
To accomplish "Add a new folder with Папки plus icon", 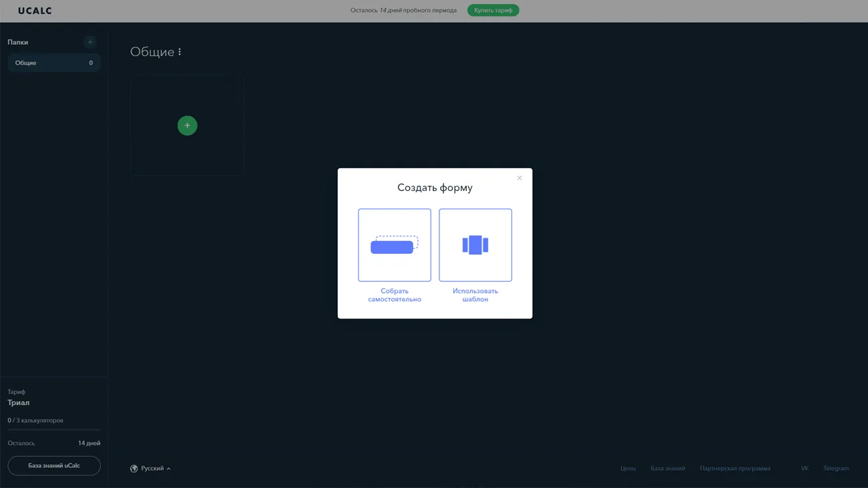I will tap(90, 42).
